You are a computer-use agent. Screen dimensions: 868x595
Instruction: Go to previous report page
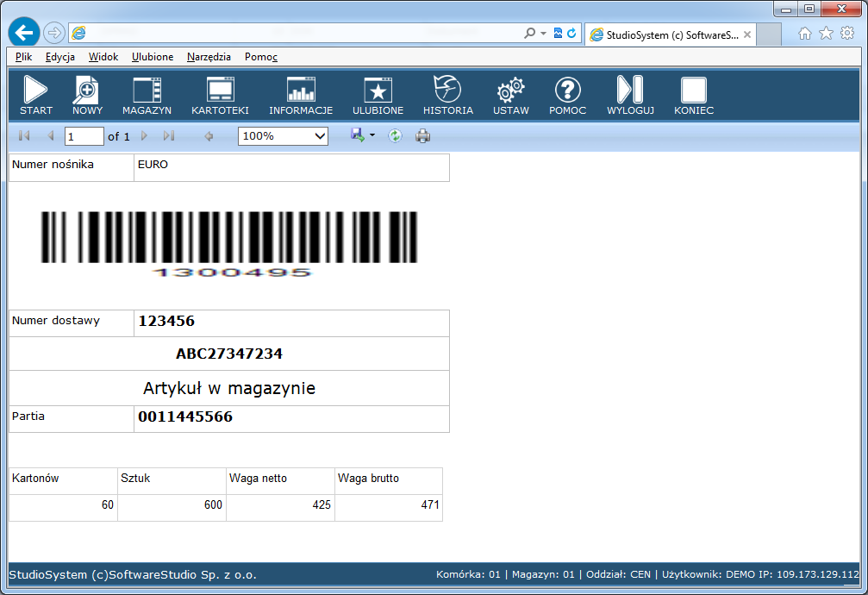click(50, 135)
